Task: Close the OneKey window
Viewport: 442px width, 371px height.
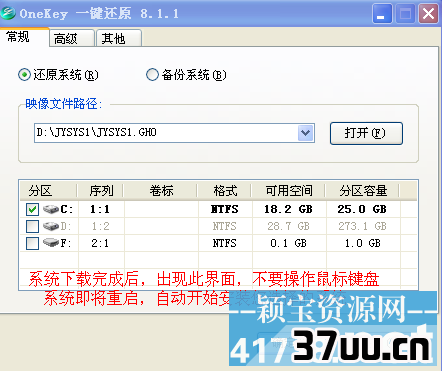Action: [428, 14]
